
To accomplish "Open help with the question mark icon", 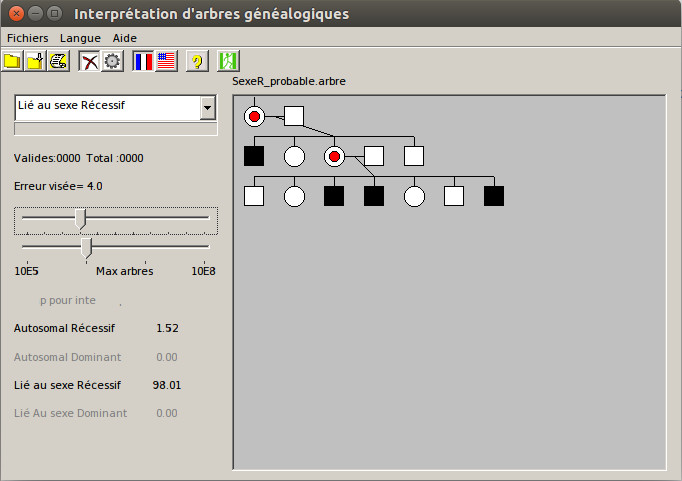I will 197,61.
